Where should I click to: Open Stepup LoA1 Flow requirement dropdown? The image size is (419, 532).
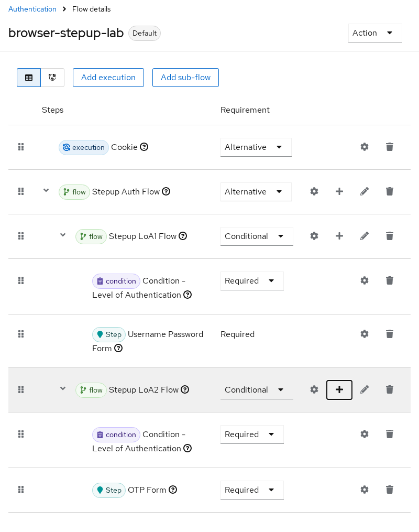coord(257,236)
